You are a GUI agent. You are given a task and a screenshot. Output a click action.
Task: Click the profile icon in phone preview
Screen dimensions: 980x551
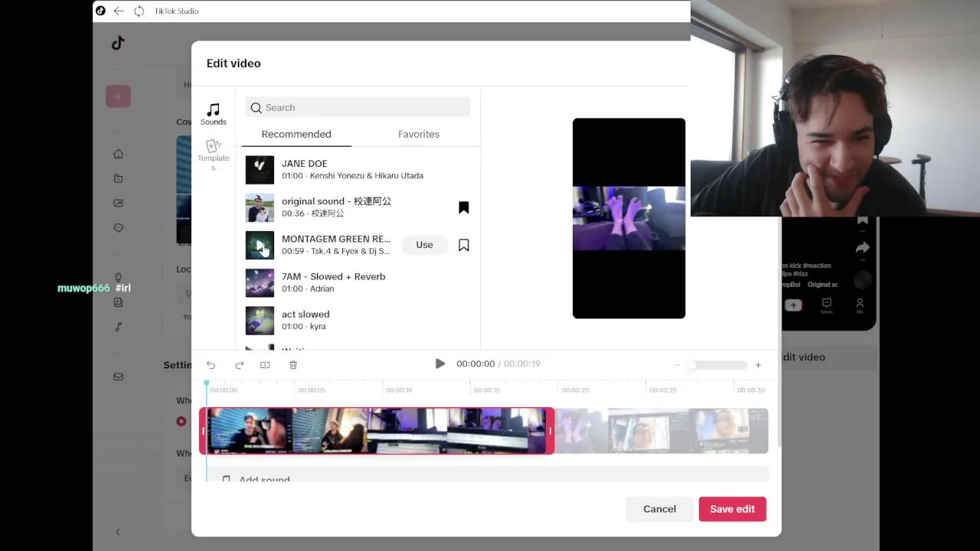point(860,305)
